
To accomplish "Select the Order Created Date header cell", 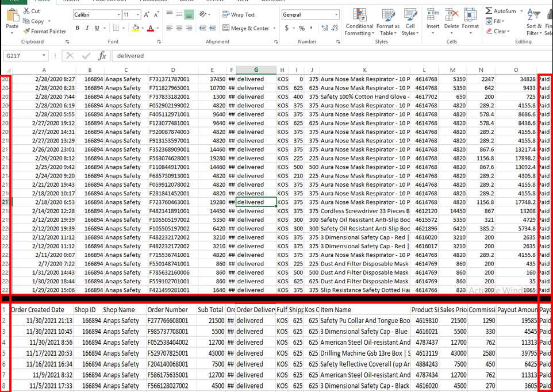I will 42,309.
